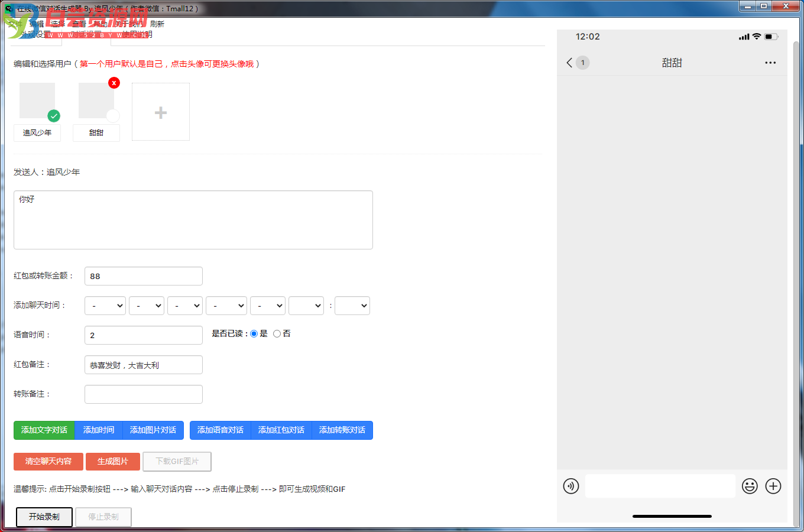Add a new user with the plus box
This screenshot has height=532, width=804.
(161, 112)
